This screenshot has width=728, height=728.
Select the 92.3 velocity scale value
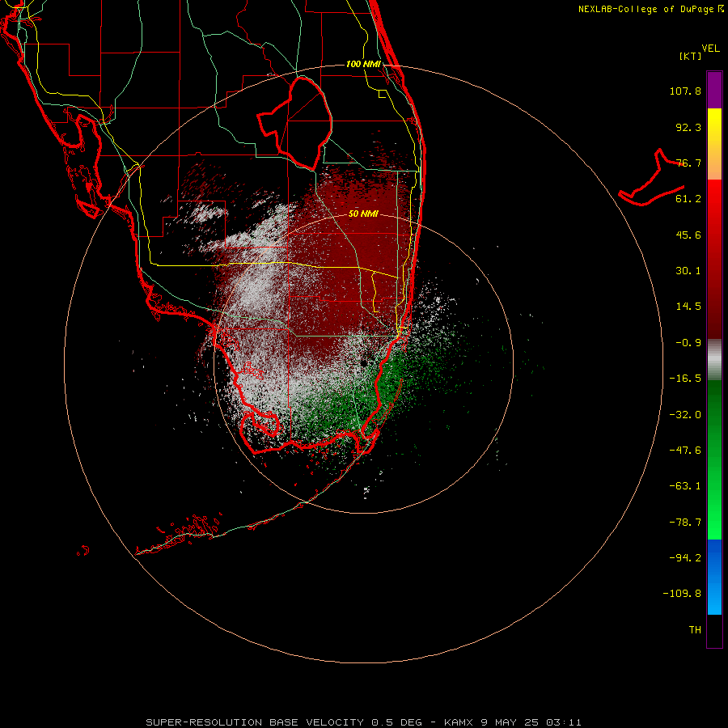pos(688,127)
